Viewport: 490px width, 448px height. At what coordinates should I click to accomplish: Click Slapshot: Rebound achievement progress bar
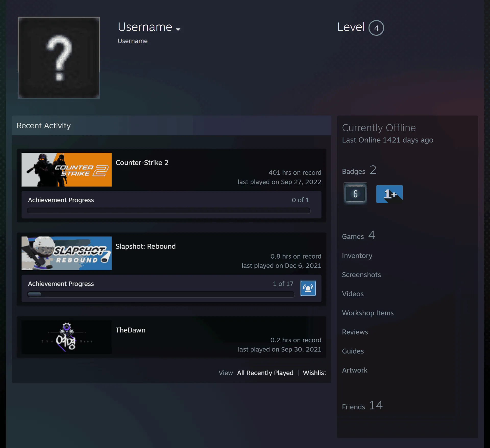[161, 294]
